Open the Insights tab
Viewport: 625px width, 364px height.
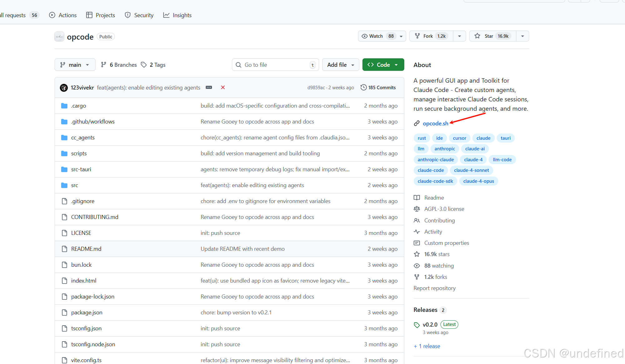177,15
